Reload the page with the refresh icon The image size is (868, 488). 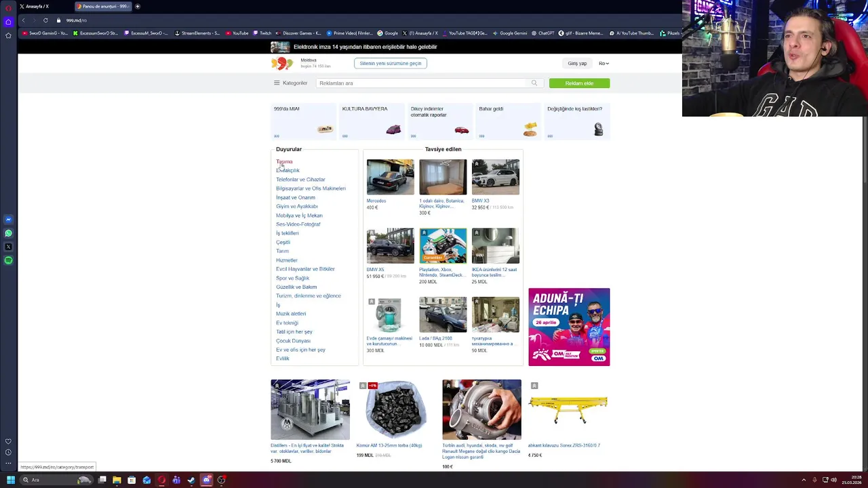pos(45,20)
